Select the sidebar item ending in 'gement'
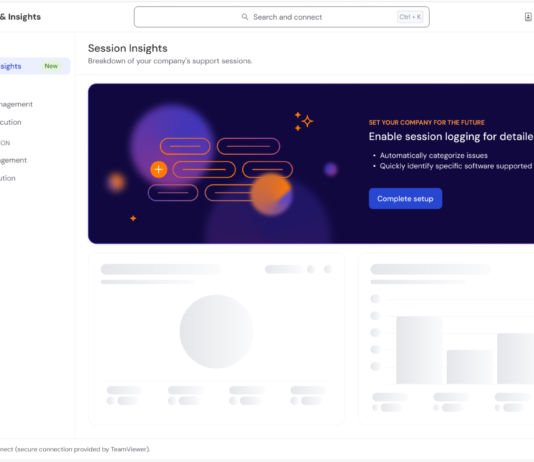The width and height of the screenshot is (534, 462). pyautogui.click(x=13, y=160)
